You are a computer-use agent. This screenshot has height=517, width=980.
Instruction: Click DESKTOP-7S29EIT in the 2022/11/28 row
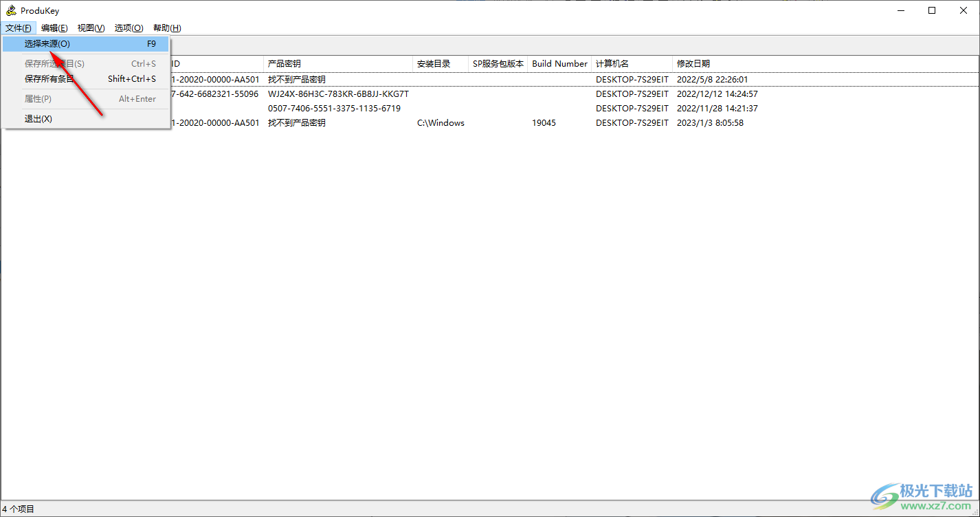click(632, 109)
